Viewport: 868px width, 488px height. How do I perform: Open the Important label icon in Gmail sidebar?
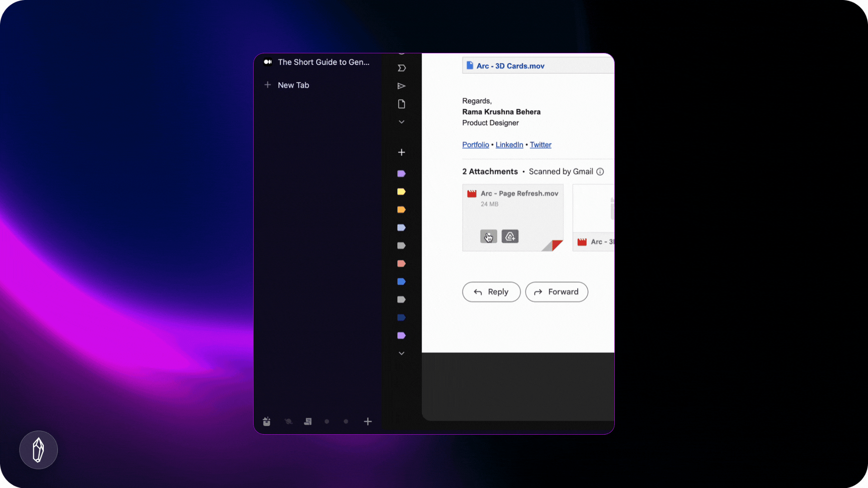point(401,68)
